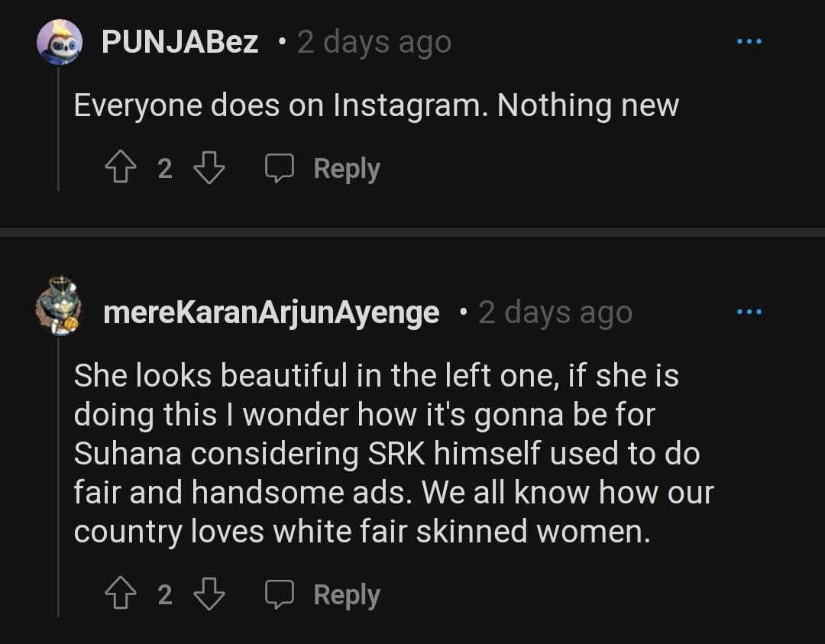The height and width of the screenshot is (644, 825).
Task: Upvote mereKaranArjunAyenge's comment
Action: (118, 594)
